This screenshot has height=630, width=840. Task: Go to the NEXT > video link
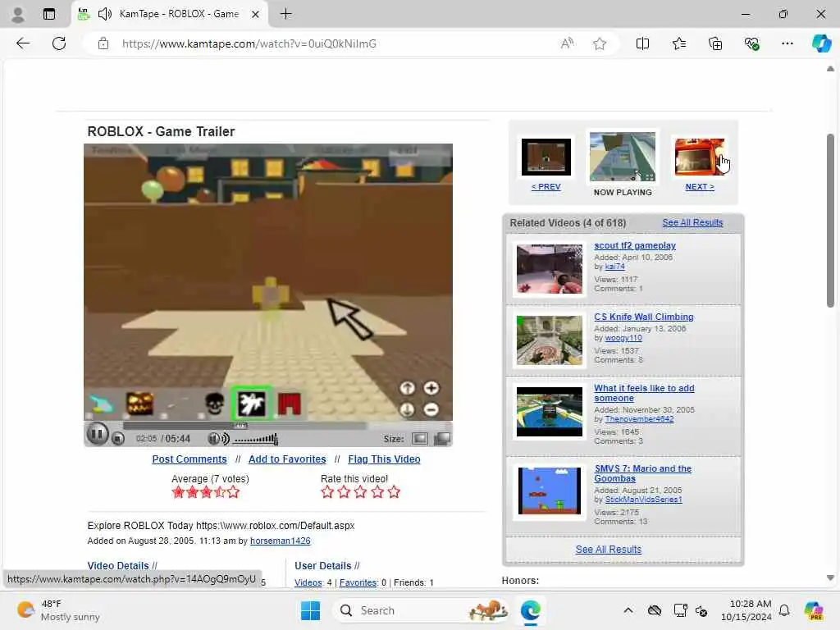[700, 186]
